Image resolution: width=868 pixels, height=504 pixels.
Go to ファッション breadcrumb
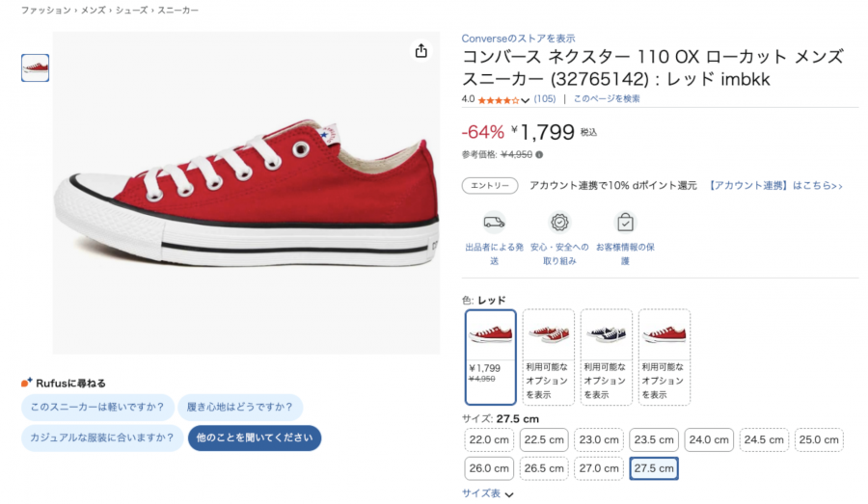(46, 11)
